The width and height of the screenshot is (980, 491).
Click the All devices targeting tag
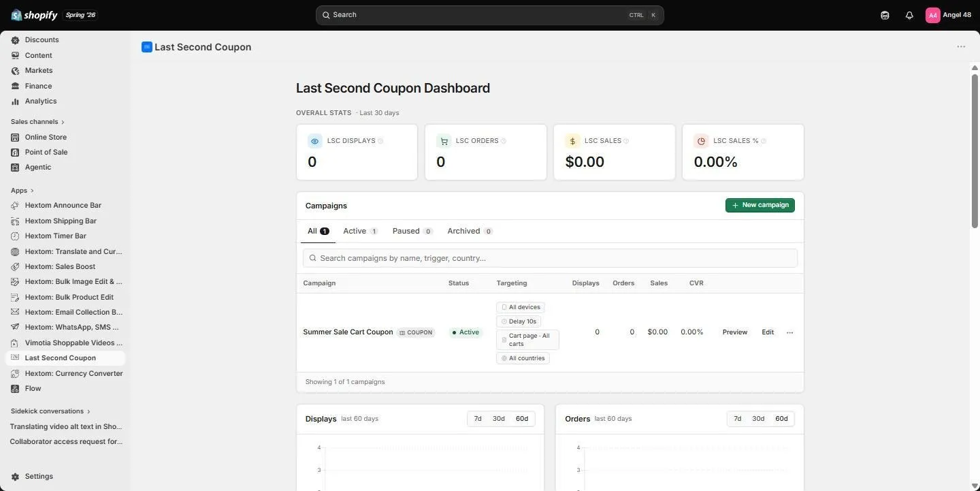pos(521,308)
